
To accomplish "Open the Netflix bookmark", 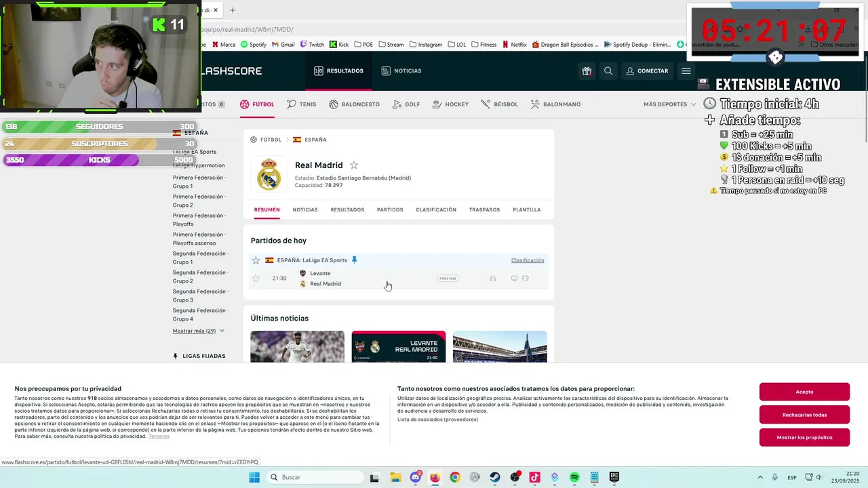I will tap(514, 45).
